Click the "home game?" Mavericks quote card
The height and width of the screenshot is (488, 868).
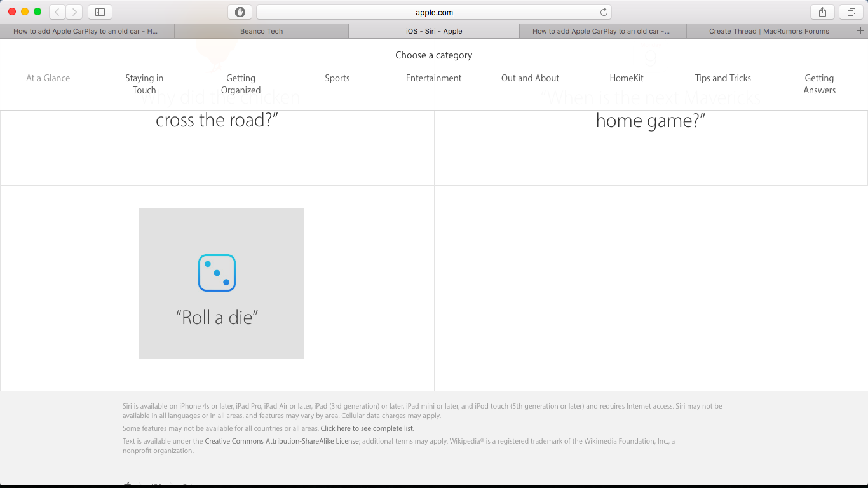(x=651, y=121)
